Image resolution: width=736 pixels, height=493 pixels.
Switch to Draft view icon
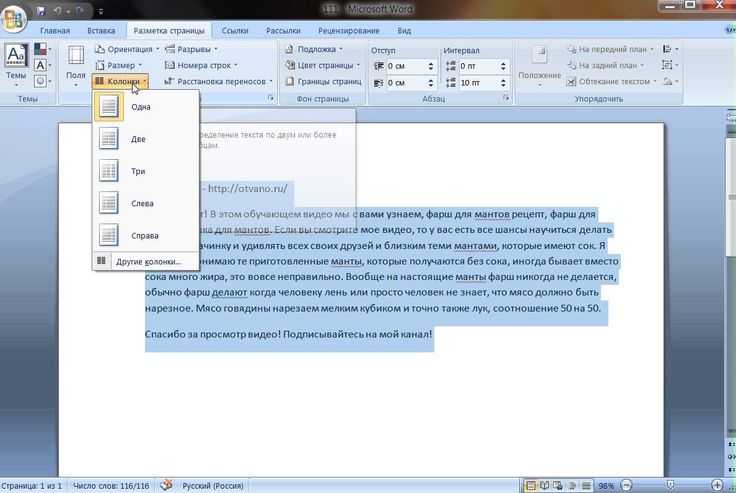tap(586, 485)
